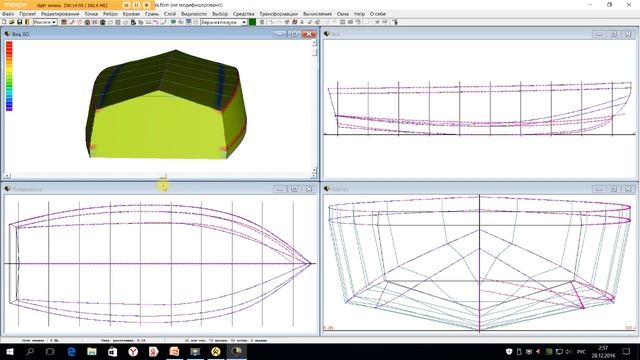The width and height of the screenshot is (640, 360).
Task: Open the Файл menu
Action: point(8,14)
